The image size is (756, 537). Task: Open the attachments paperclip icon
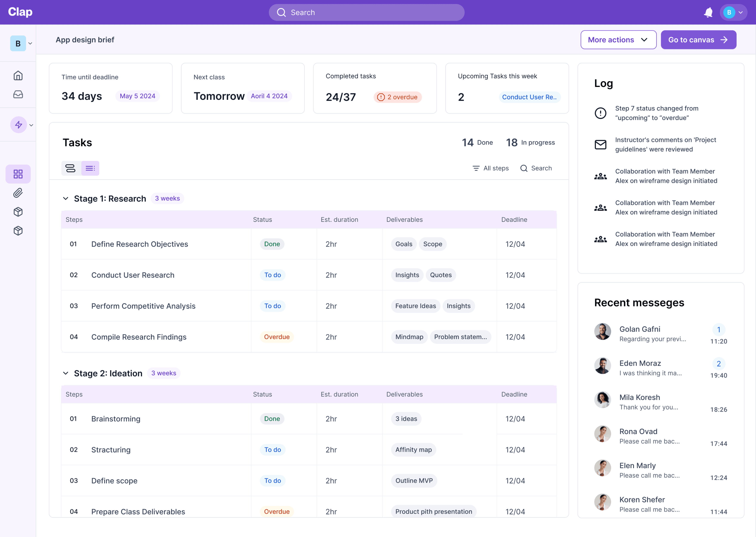[18, 193]
